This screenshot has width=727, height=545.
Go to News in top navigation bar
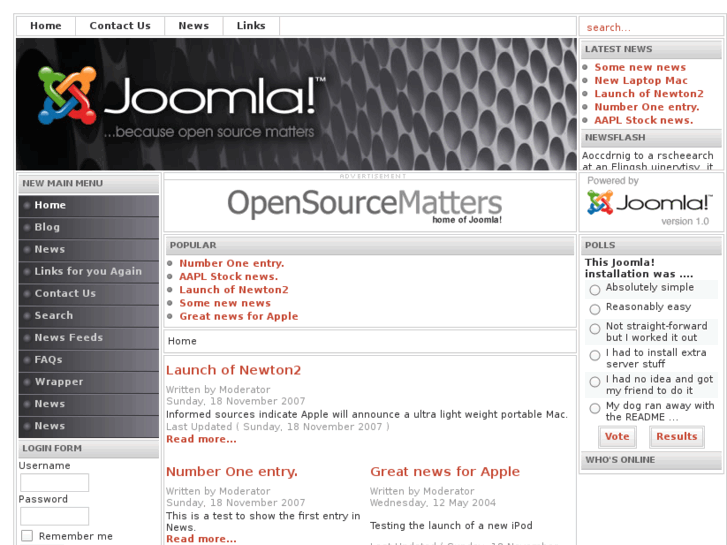coord(193,26)
